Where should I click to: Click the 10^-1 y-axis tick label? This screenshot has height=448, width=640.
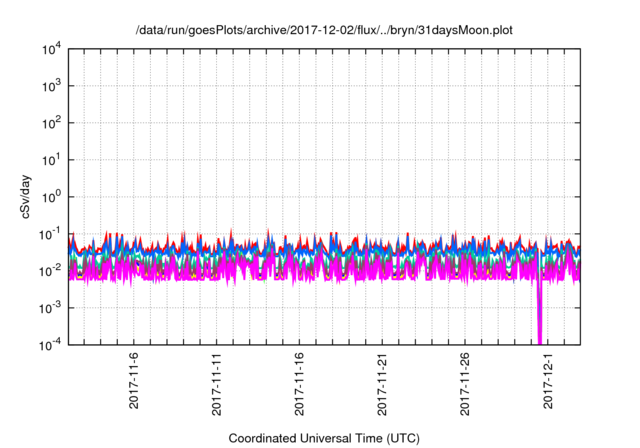[48, 234]
